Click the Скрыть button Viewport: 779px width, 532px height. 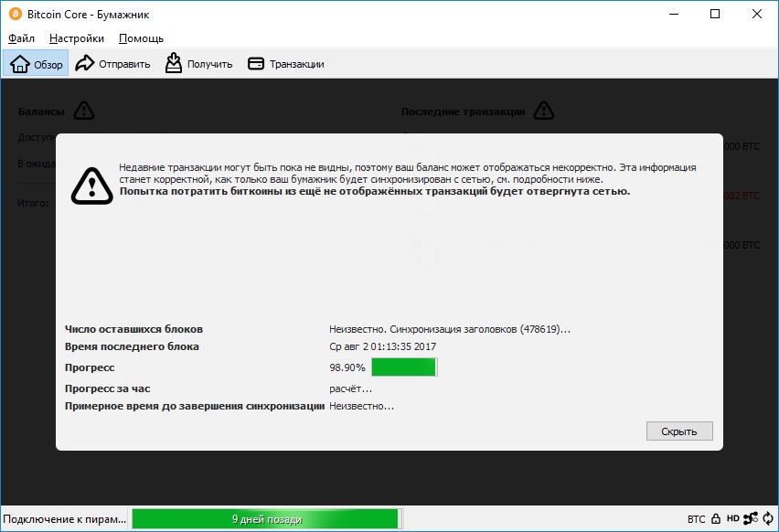(679, 431)
